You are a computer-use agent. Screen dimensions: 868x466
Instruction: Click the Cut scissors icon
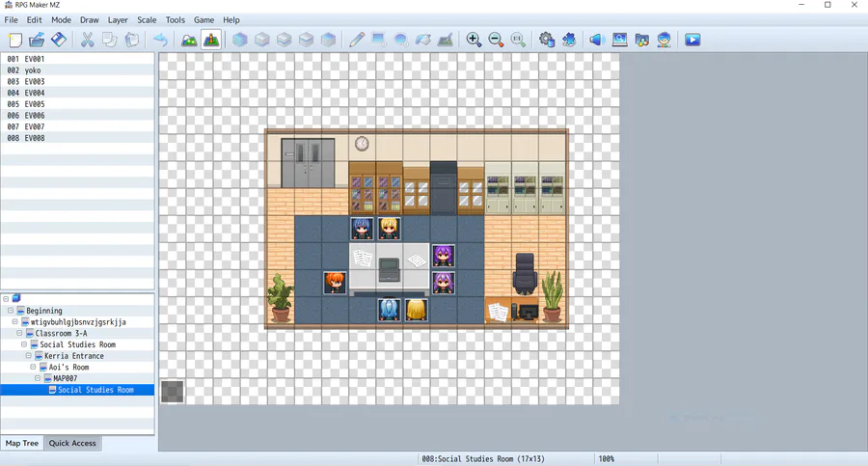coord(88,40)
